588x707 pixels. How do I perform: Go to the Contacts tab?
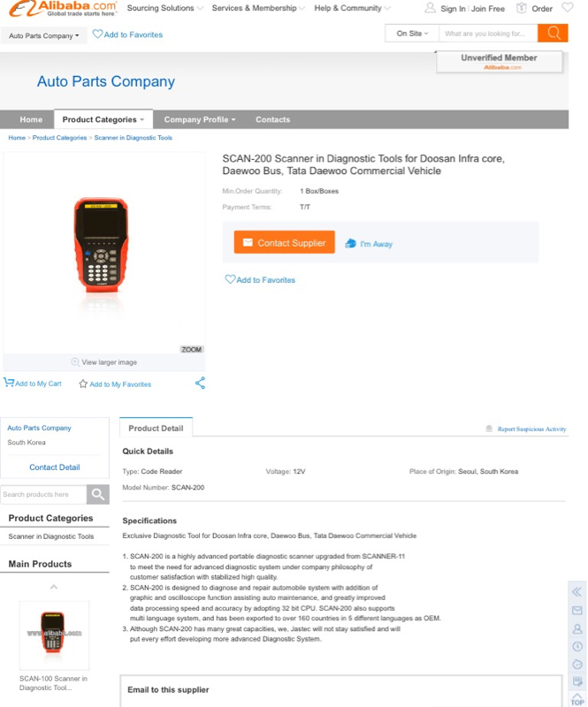pyautogui.click(x=272, y=119)
